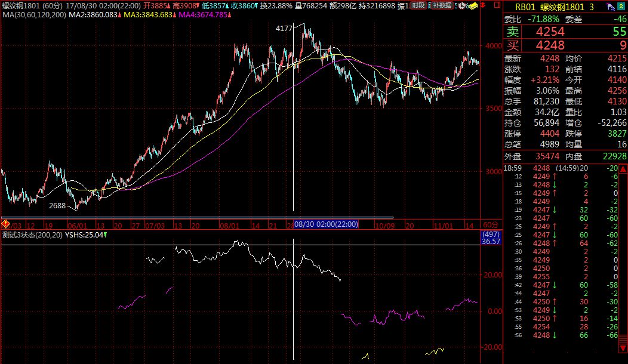This screenshot has height=364, width=628.
Task: Click the :39 tick row at price 4255
Action: pos(561,277)
